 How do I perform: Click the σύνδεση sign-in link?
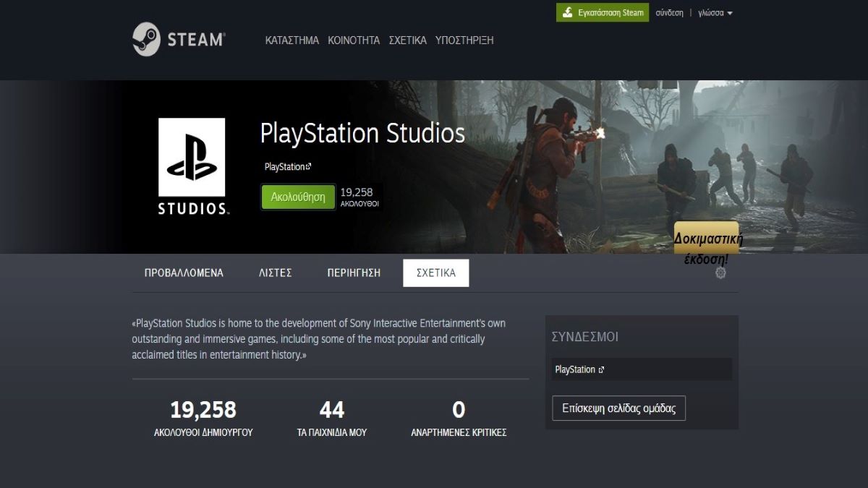pyautogui.click(x=671, y=12)
